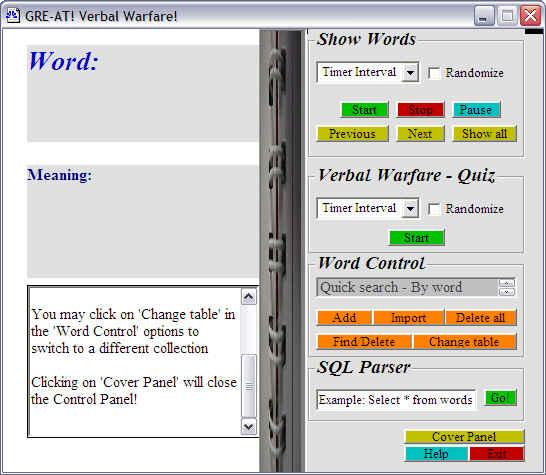Click the Quick search up stepper arrow
The width and height of the screenshot is (546, 475).
click(x=507, y=283)
